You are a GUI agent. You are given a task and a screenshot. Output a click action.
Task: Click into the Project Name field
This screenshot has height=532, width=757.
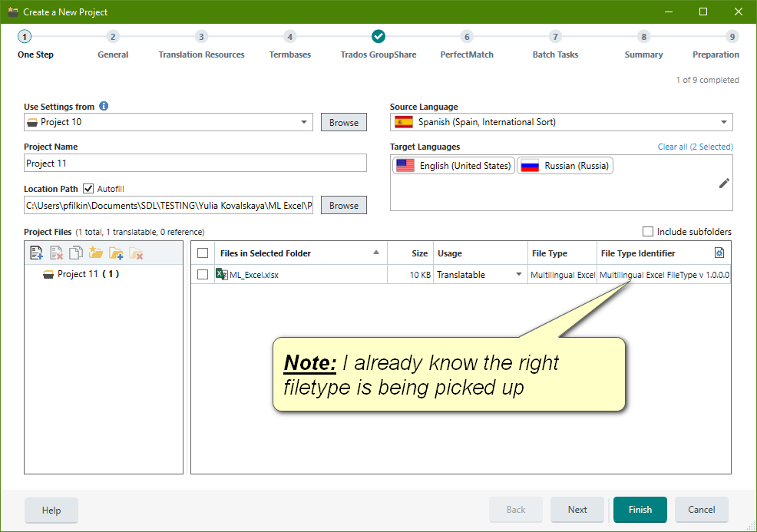[x=195, y=164]
